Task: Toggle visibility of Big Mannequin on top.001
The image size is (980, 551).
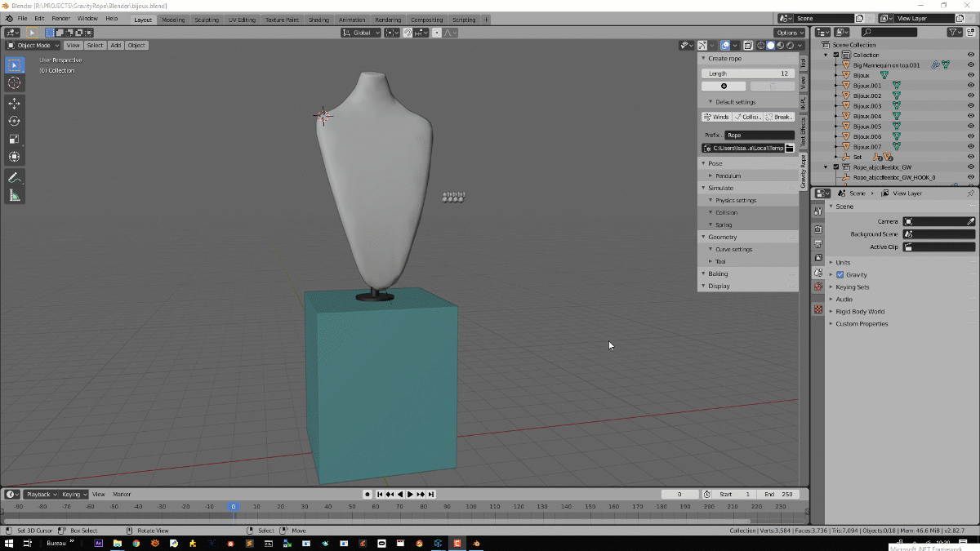Action: point(971,65)
